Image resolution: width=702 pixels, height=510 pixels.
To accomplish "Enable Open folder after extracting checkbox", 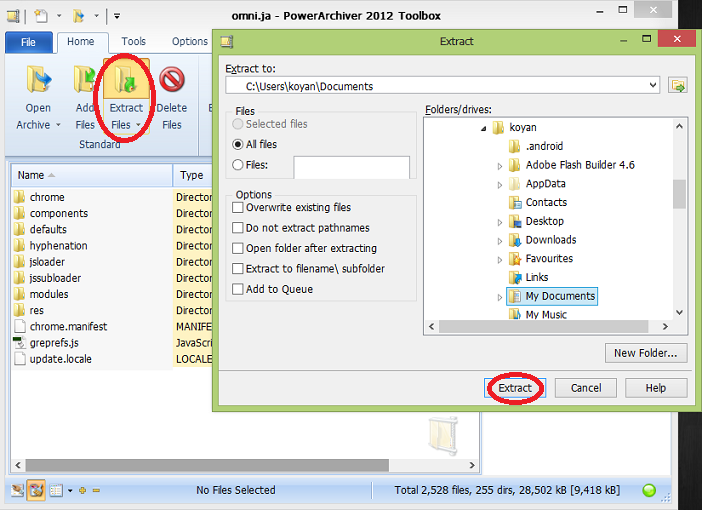I will [x=238, y=248].
